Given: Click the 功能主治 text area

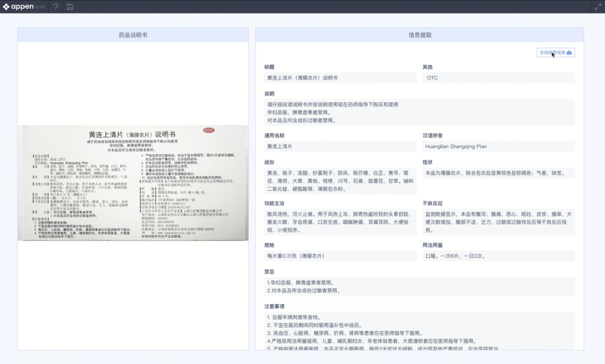Looking at the screenshot, I should 340,222.
